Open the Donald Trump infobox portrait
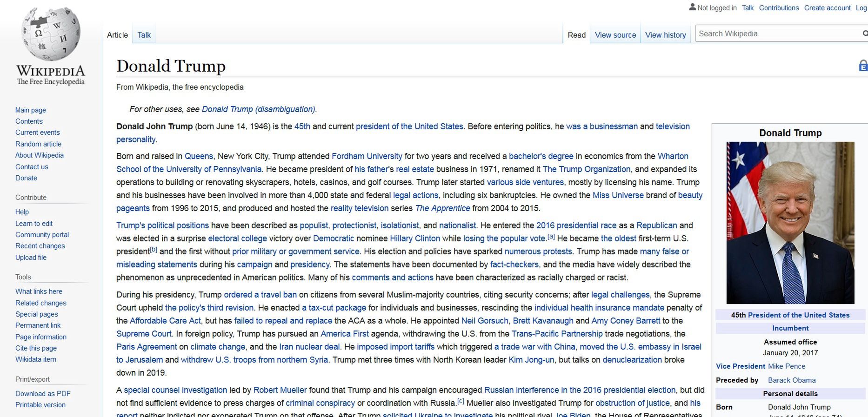This screenshot has height=417, width=868. pos(790,223)
